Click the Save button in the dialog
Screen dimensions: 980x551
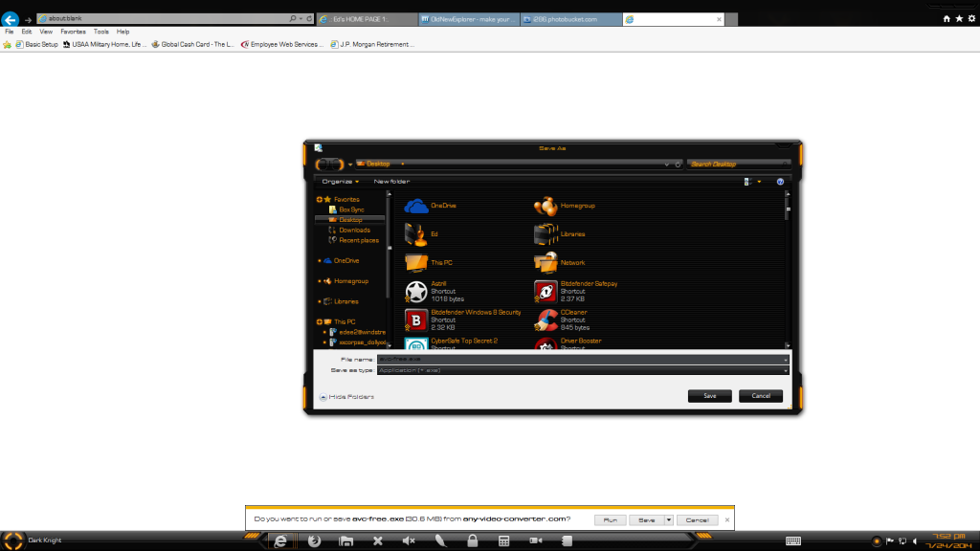pyautogui.click(x=708, y=395)
